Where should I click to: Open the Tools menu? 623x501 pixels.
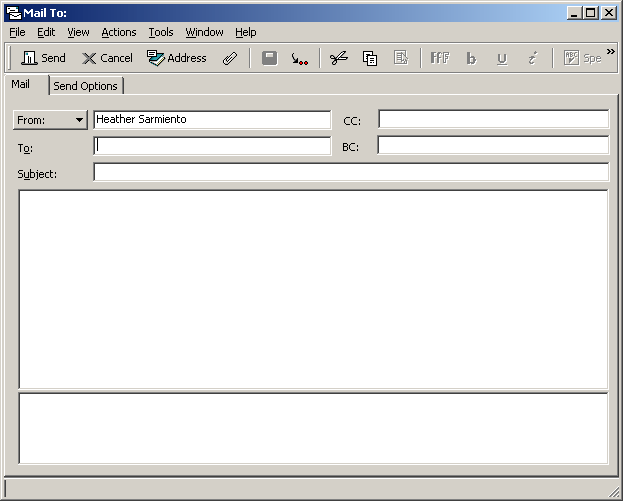tap(161, 32)
